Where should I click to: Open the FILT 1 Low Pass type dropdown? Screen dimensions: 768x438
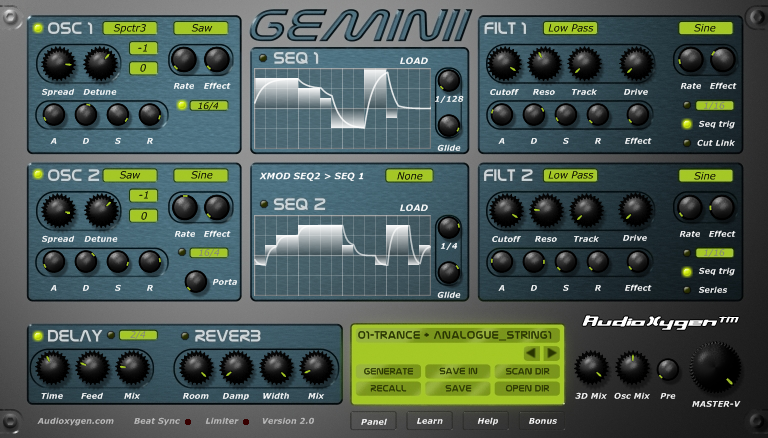[x=570, y=28]
